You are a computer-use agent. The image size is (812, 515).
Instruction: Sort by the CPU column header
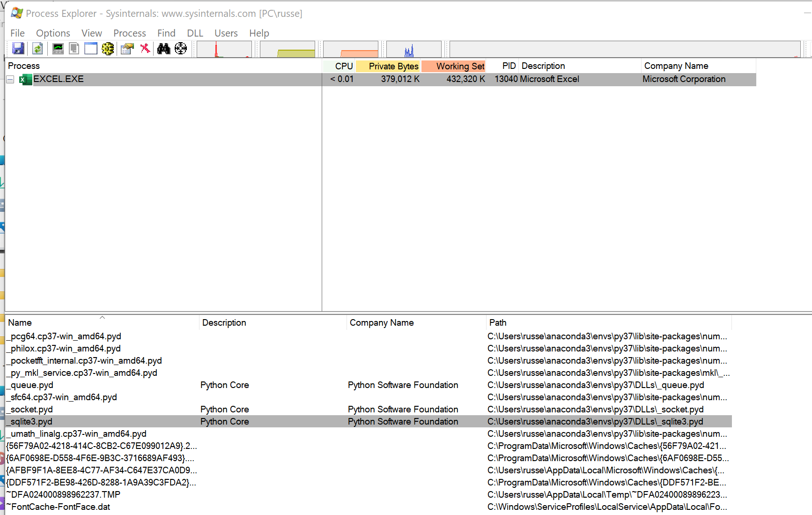(339, 66)
